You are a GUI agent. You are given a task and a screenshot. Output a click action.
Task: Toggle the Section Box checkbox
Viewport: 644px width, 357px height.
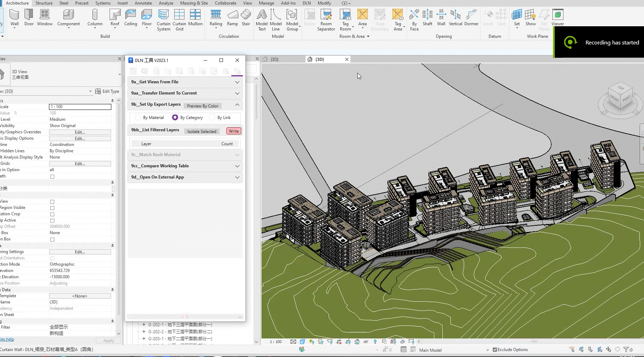click(x=52, y=240)
